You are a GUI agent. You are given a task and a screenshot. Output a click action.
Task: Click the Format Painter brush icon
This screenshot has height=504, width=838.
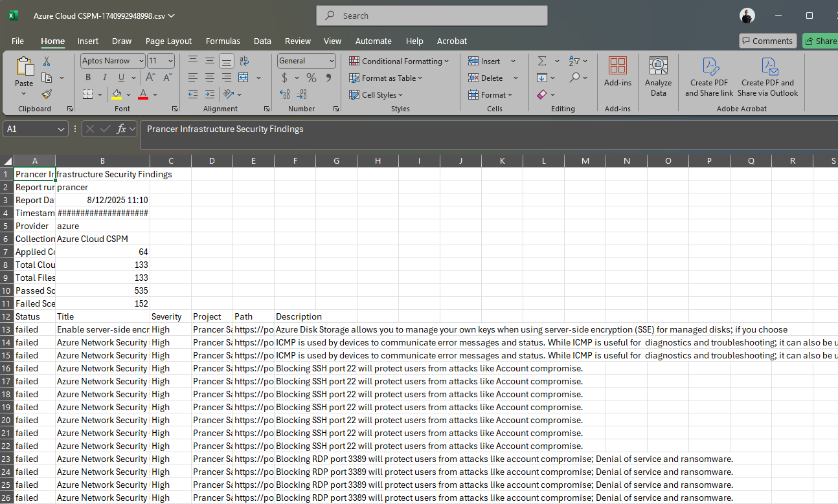coord(47,94)
